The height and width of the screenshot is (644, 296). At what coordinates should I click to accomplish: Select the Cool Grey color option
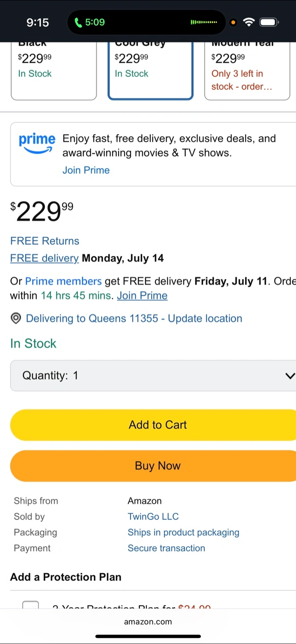[x=150, y=69]
